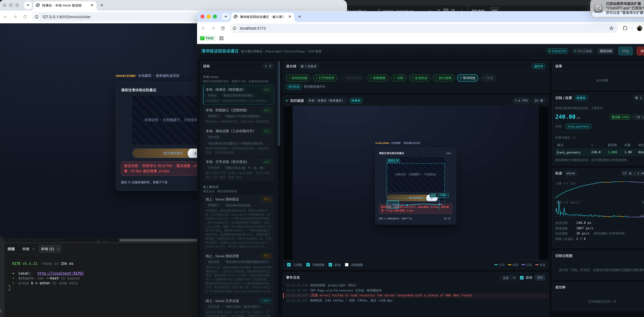Viewport: 644px width, 317px height.
Task: Open a new tab in the localhost:5173 window
Action: click(300, 17)
